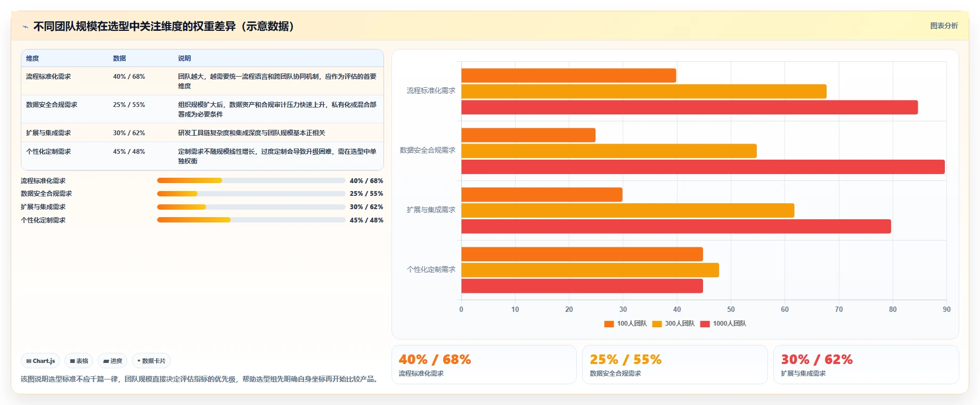Click the 说明 table column header
This screenshot has width=980, height=405.
[184, 59]
